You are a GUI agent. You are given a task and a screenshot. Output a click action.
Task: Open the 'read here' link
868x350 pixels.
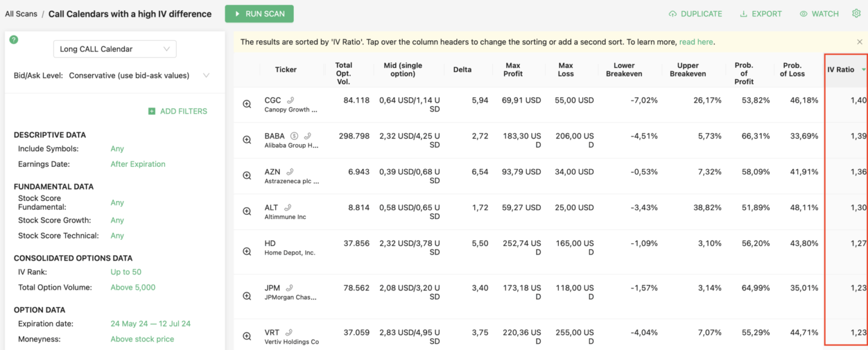pos(696,42)
